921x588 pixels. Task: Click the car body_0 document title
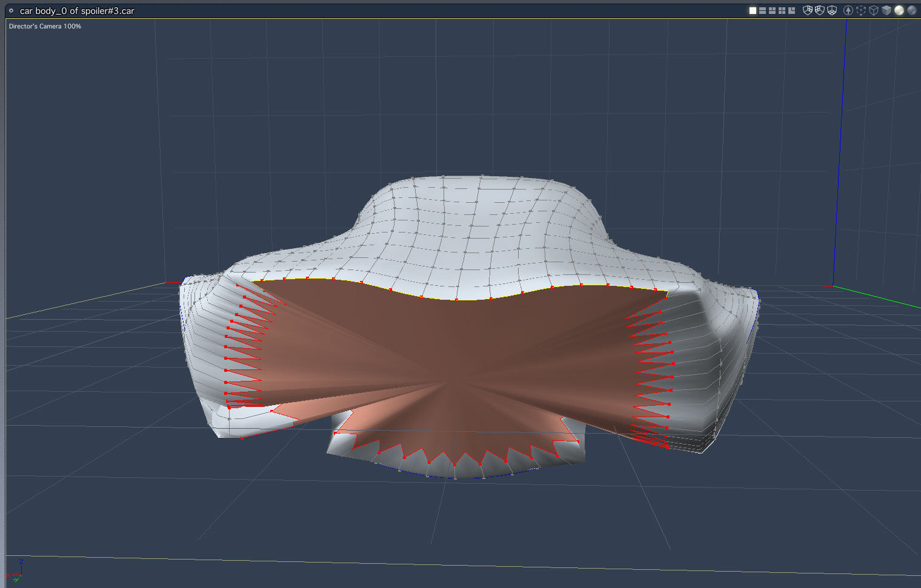pyautogui.click(x=77, y=11)
